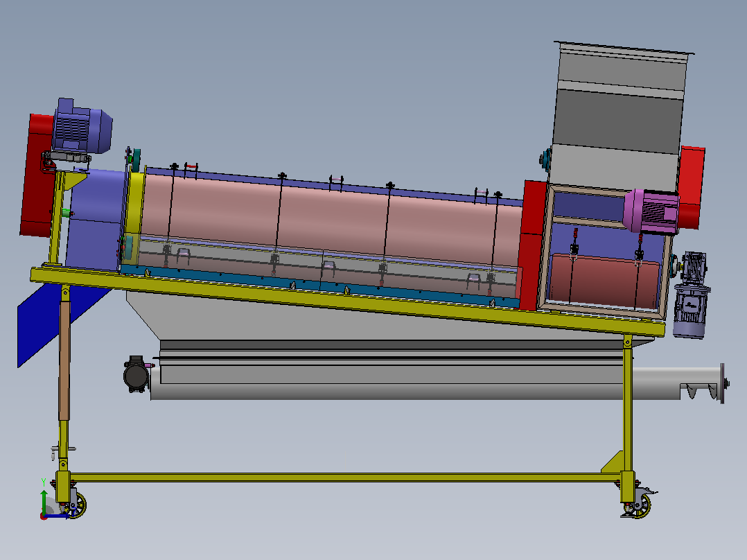Select the brown-red tank inside right box
This screenshot has width=747, height=560.
click(604, 281)
